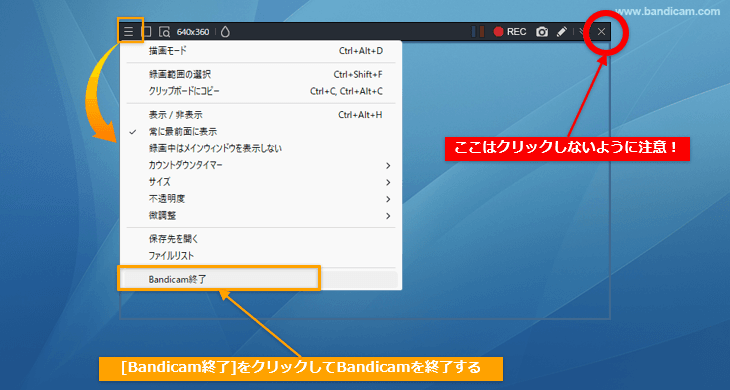This screenshot has width=730, height=390.
Task: Click クリップボードにコピー in the menu
Action: [x=261, y=91]
